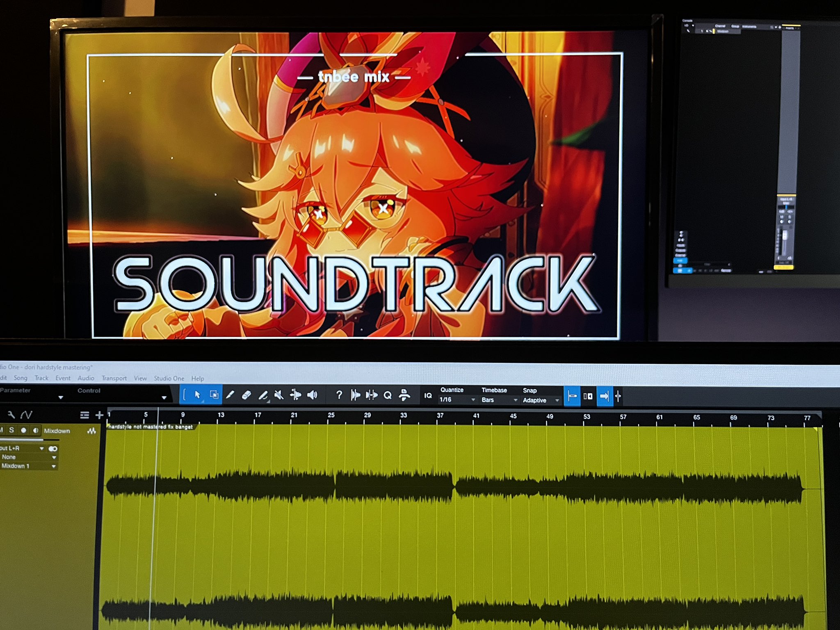Image resolution: width=840 pixels, height=630 pixels.
Task: Select the Arrow tool
Action: pos(197,395)
